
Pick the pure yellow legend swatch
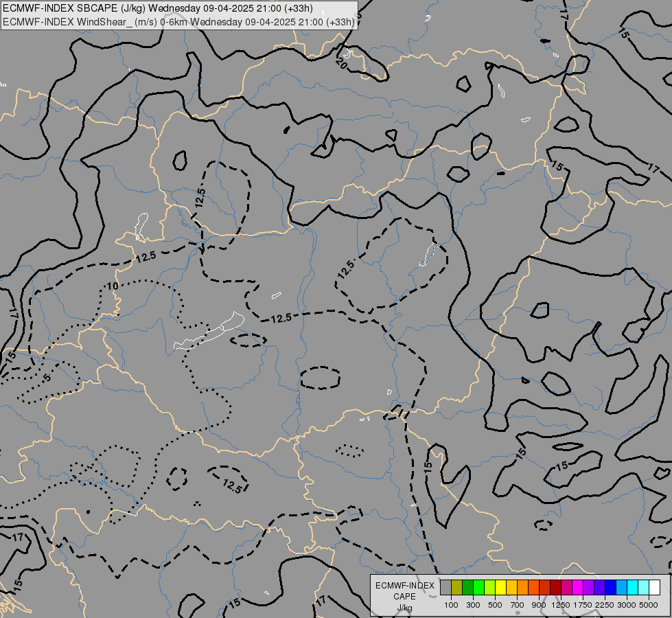pos(500,588)
